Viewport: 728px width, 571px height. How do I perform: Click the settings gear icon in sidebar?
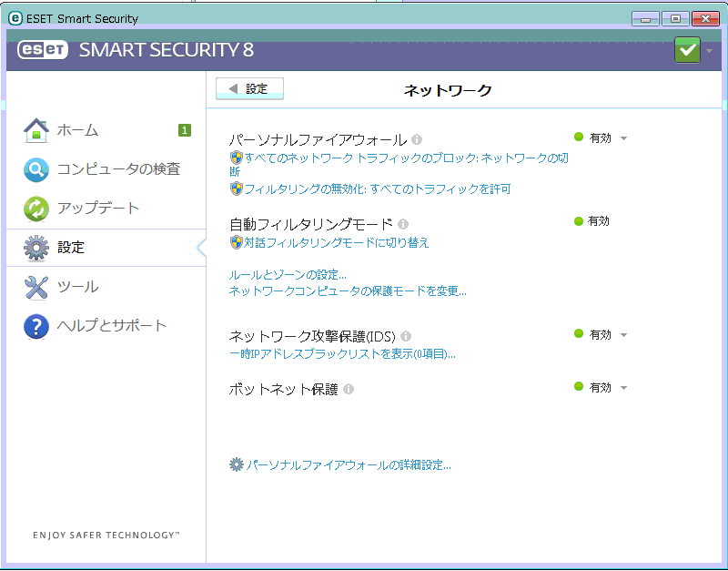click(36, 248)
